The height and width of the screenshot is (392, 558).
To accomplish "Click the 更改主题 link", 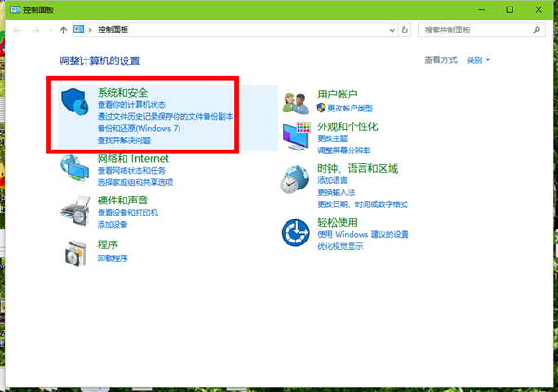I will click(x=332, y=138).
